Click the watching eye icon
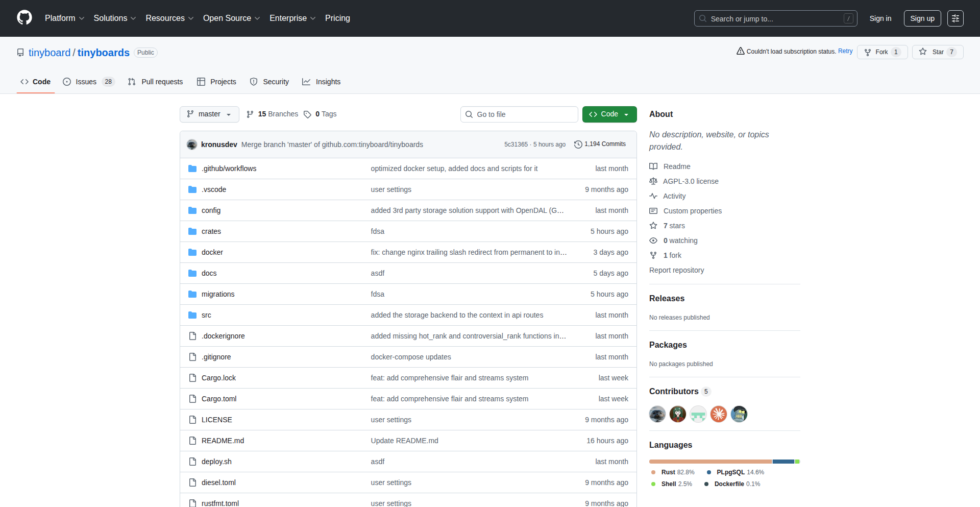This screenshot has height=507, width=980. pos(653,240)
